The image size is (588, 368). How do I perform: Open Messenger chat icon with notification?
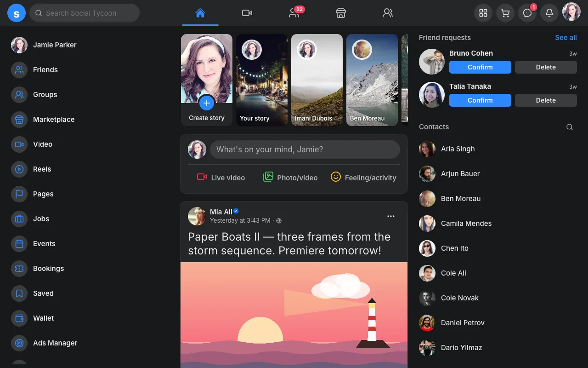tap(527, 13)
